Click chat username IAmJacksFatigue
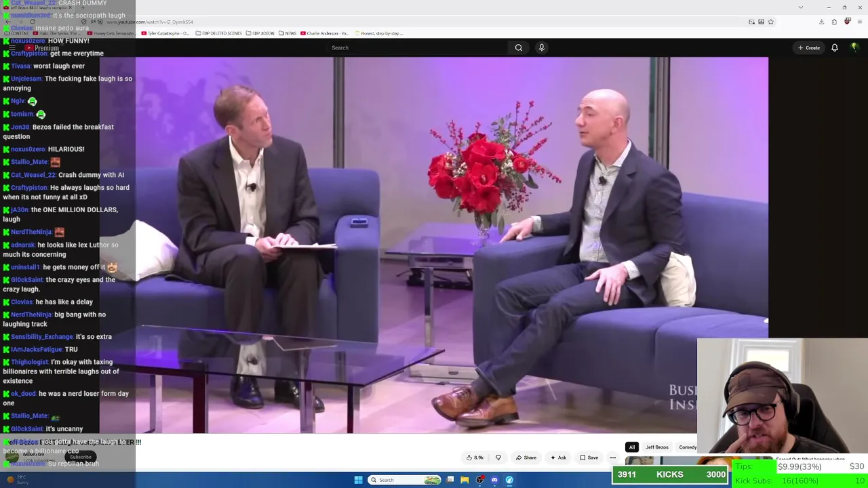Image resolution: width=868 pixels, height=488 pixels. [x=37, y=349]
